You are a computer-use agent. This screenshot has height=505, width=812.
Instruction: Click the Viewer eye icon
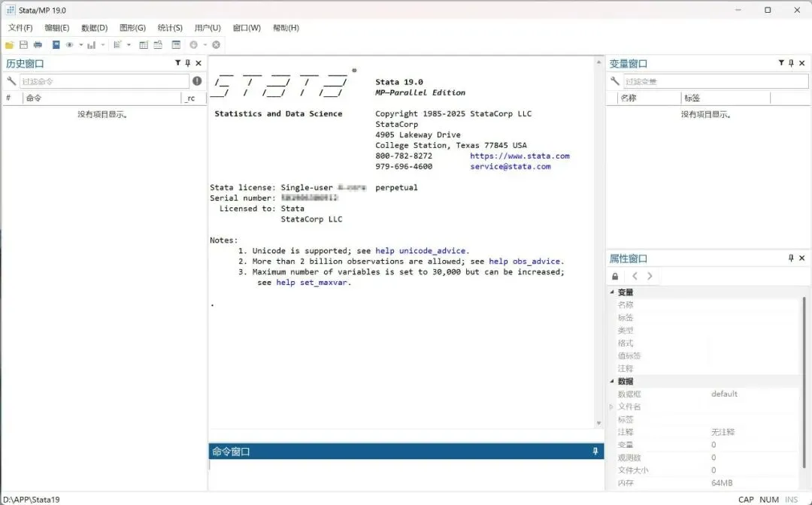69,45
